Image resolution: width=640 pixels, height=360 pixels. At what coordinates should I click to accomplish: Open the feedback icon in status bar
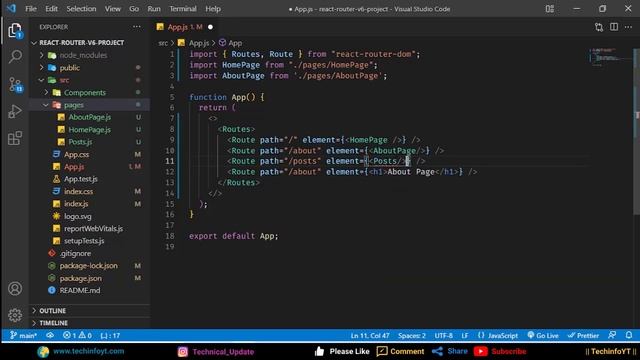[x=612, y=336]
